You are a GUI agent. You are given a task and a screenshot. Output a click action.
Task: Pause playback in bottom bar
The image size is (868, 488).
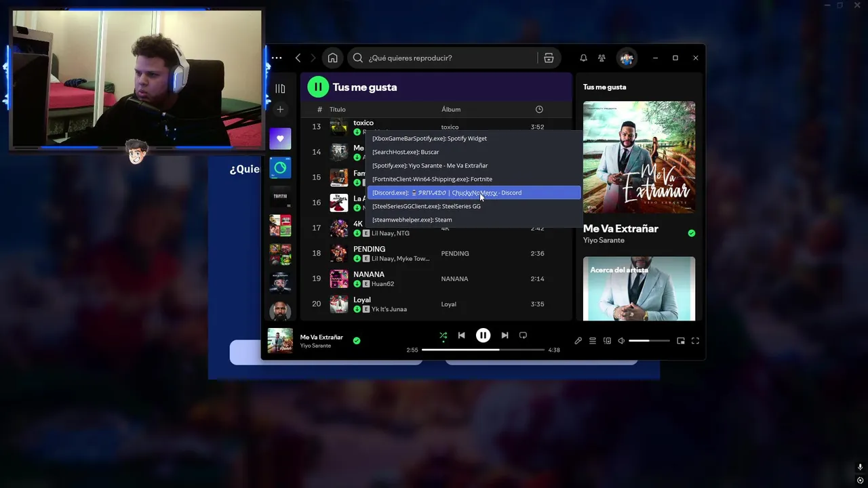pyautogui.click(x=483, y=335)
